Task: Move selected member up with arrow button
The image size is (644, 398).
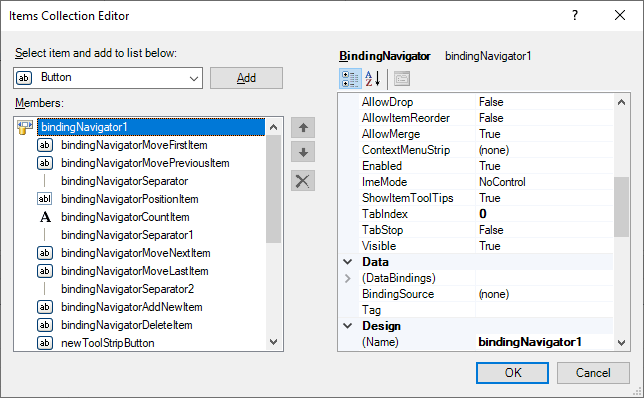Action: coord(303,128)
